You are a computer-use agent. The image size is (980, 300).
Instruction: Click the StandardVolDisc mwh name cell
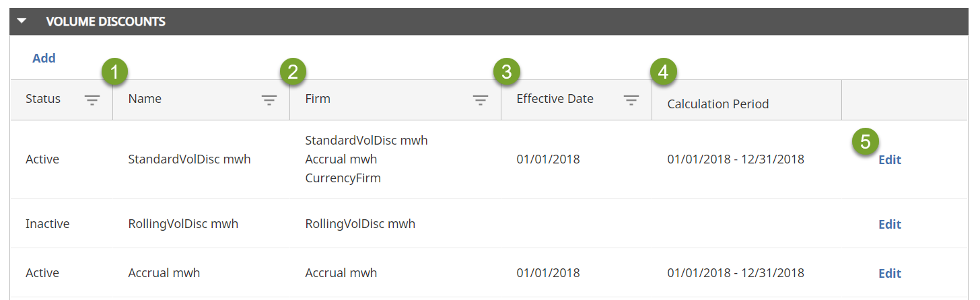tap(189, 159)
